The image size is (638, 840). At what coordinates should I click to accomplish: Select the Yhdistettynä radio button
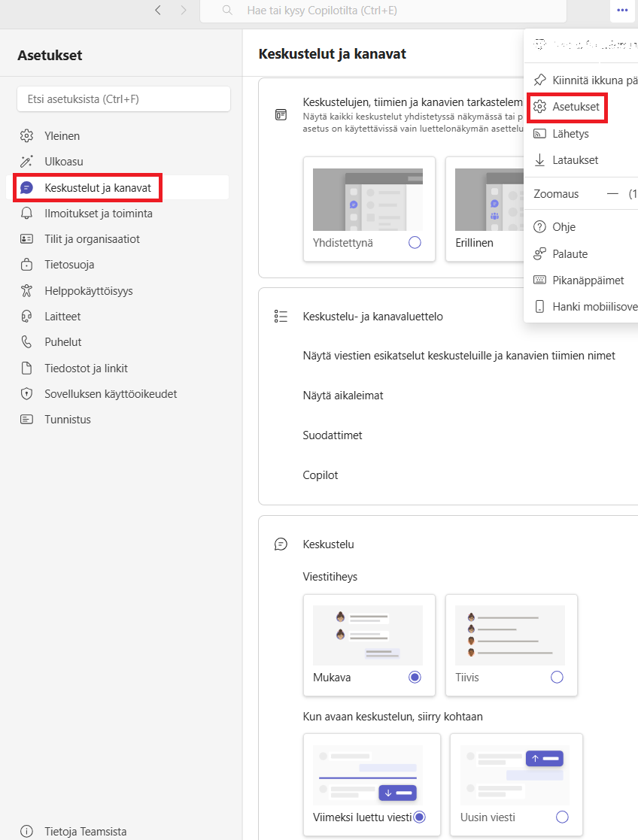tap(415, 243)
